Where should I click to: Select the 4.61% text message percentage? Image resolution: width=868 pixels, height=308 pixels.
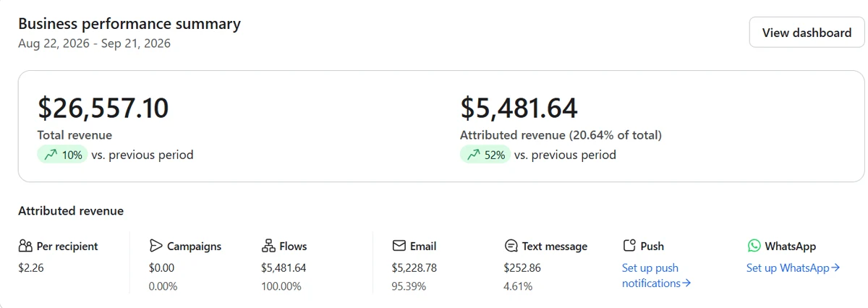tap(518, 286)
